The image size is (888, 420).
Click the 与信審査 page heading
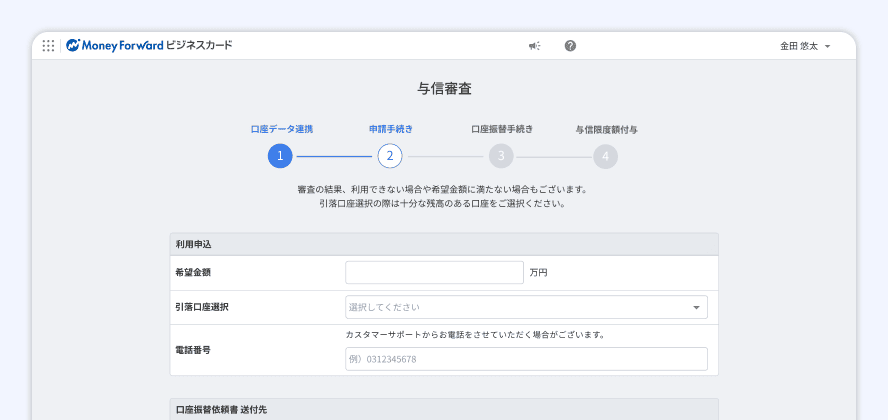pos(444,88)
